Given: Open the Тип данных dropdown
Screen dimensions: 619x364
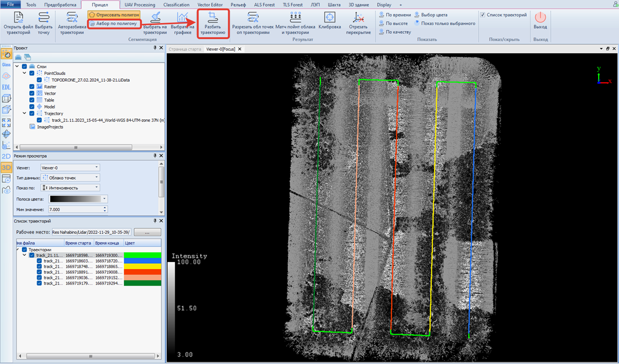Looking at the screenshot, I should point(70,178).
